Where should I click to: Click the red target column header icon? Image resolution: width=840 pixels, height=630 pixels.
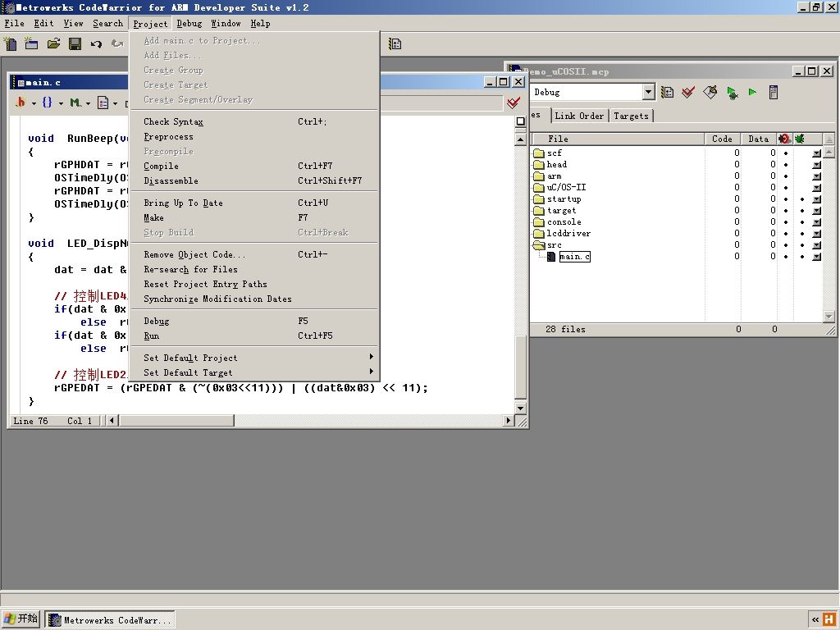click(785, 139)
